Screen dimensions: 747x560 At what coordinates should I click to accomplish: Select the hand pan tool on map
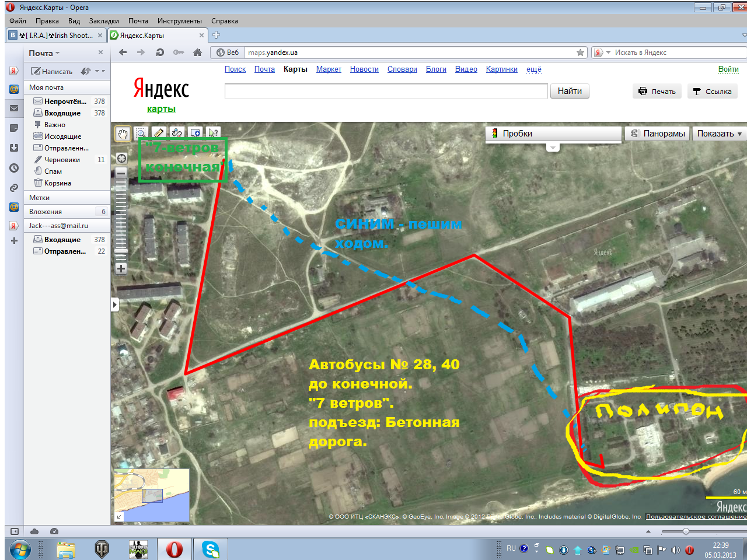tap(123, 134)
